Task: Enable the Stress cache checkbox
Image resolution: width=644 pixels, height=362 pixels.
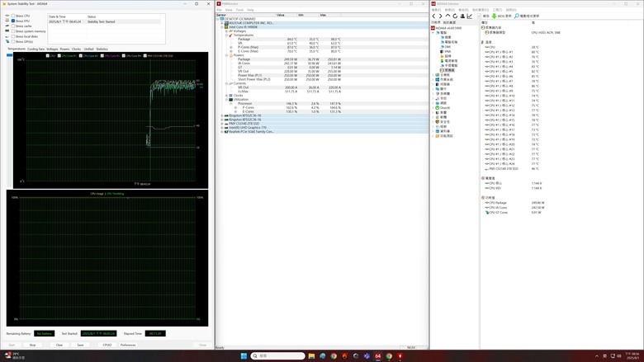Action: [13, 26]
